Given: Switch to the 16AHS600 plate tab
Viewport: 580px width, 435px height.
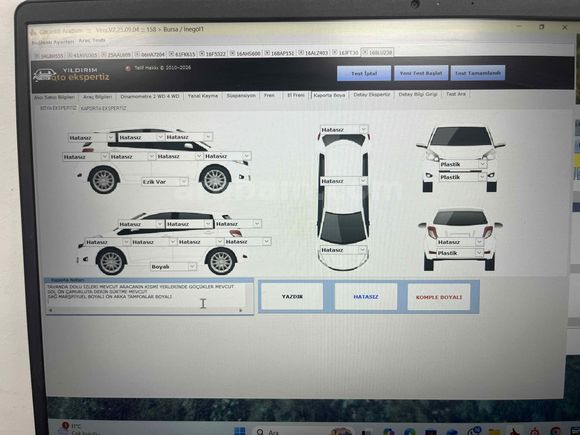Looking at the screenshot, I should tap(248, 53).
